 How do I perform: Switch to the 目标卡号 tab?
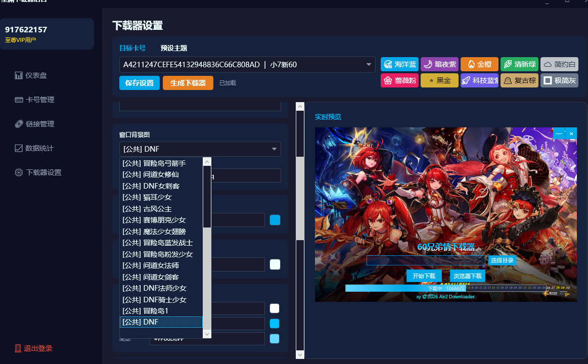pyautogui.click(x=132, y=48)
